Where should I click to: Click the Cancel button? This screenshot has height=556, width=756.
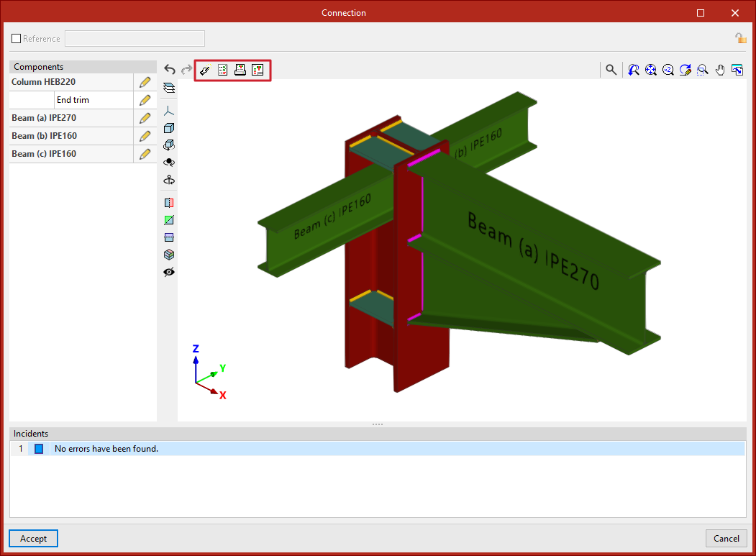pos(726,538)
